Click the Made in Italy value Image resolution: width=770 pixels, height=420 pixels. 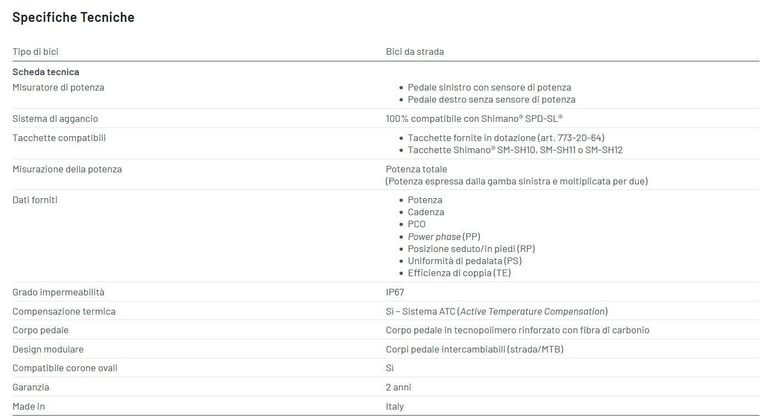394,407
